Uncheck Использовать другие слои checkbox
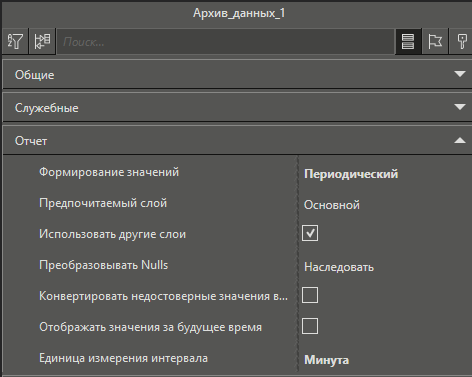Image resolution: width=472 pixels, height=377 pixels. 310,233
